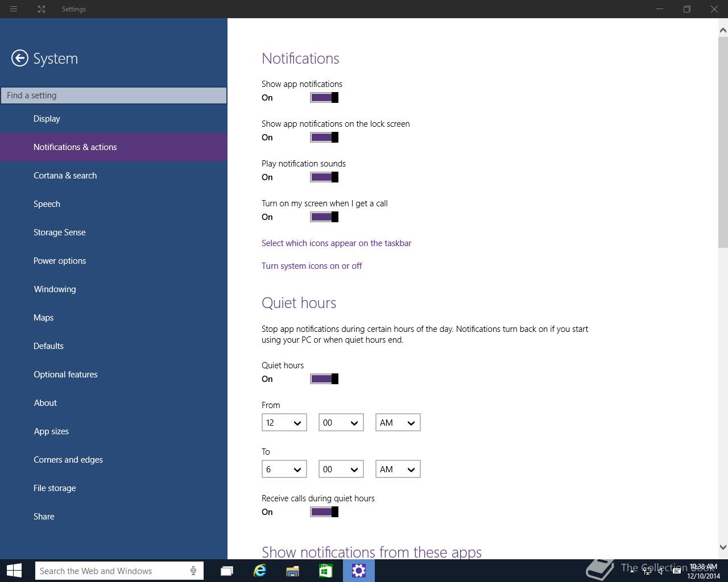Image resolution: width=728 pixels, height=582 pixels.
Task: Open Storage Sense
Action: pyautogui.click(x=114, y=232)
